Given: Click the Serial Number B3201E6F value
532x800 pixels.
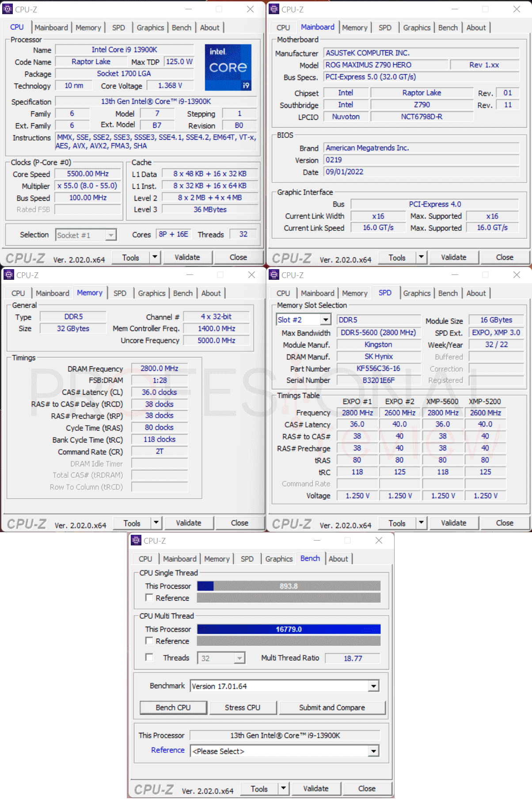Looking at the screenshot, I should [x=378, y=380].
